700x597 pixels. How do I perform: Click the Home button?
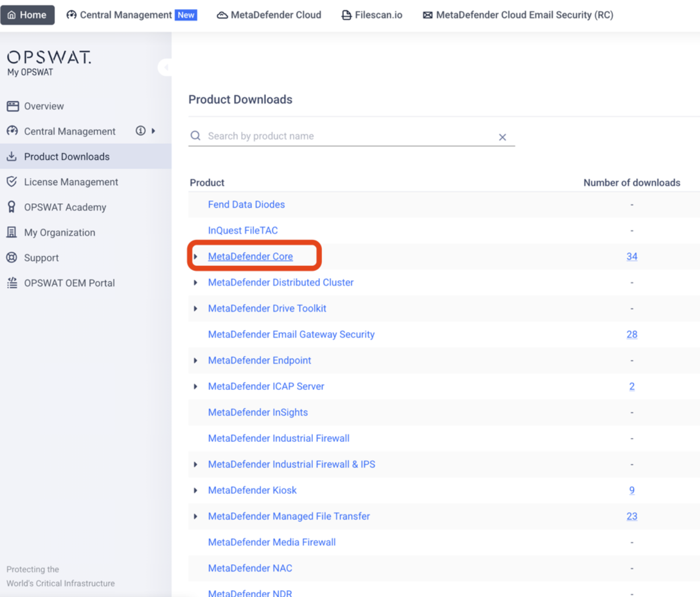click(x=27, y=15)
